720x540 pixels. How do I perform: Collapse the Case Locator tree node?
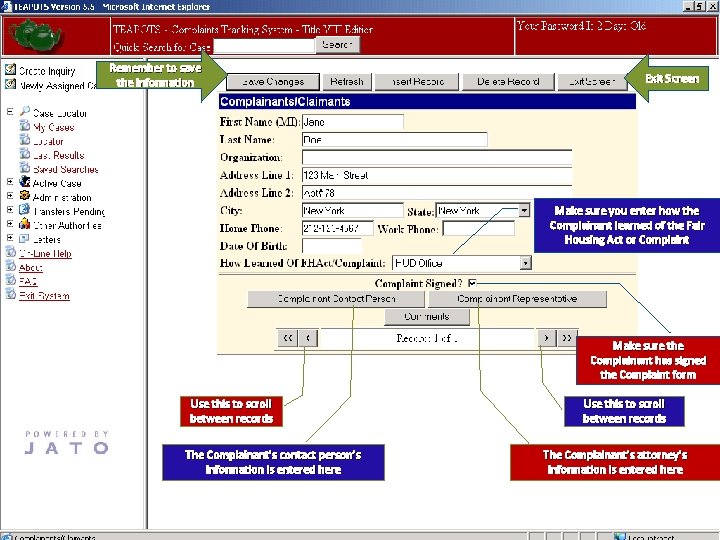pyautogui.click(x=10, y=112)
